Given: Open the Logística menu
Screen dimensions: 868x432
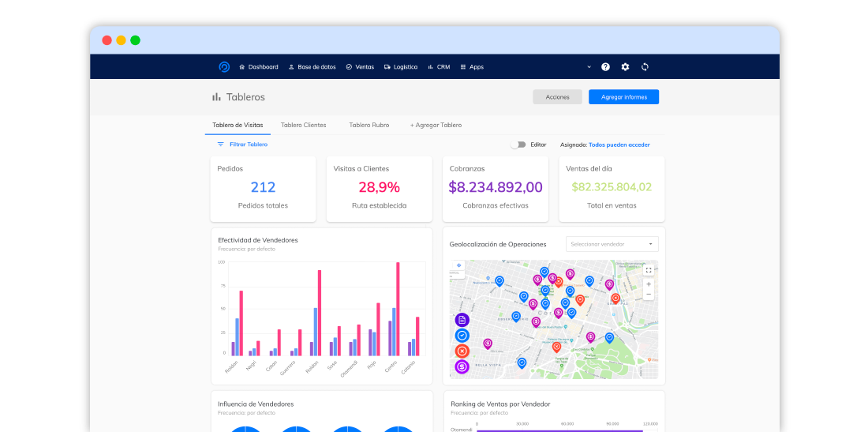Looking at the screenshot, I should coord(401,67).
